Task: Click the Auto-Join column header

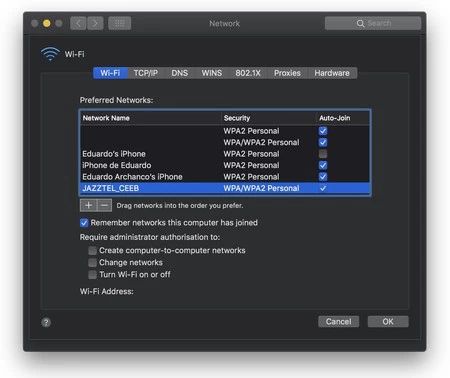Action: [343, 118]
